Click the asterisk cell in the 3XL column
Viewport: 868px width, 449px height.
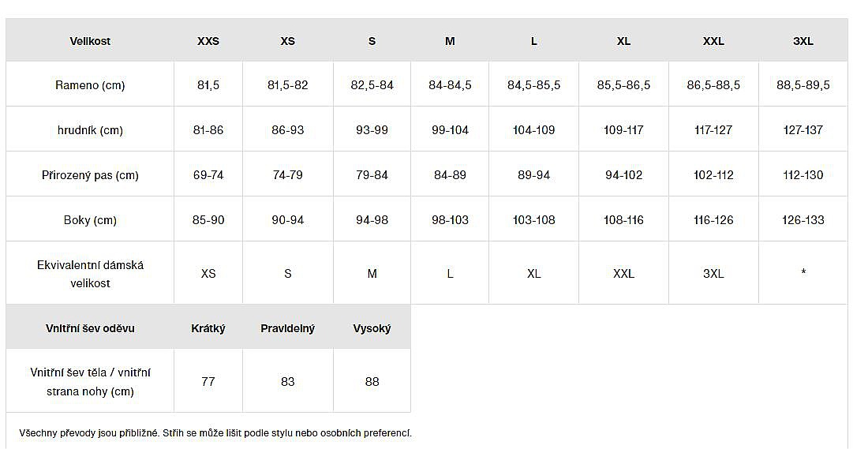(803, 273)
